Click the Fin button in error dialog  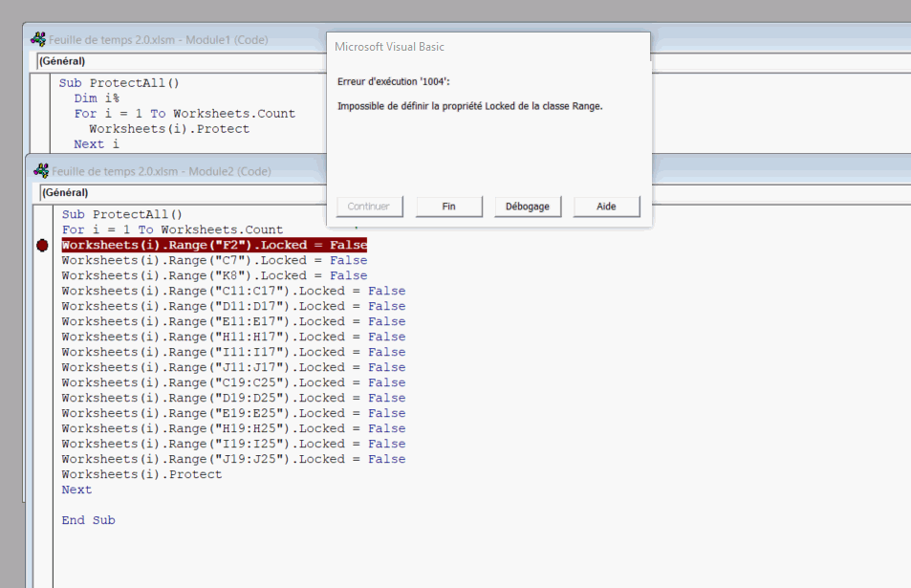click(448, 207)
